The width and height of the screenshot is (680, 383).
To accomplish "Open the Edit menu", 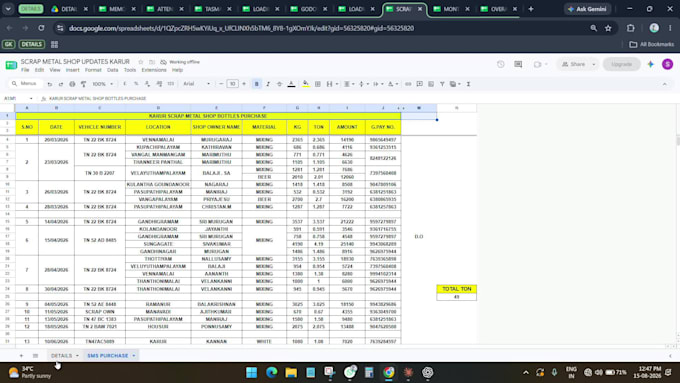I will pos(39,70).
